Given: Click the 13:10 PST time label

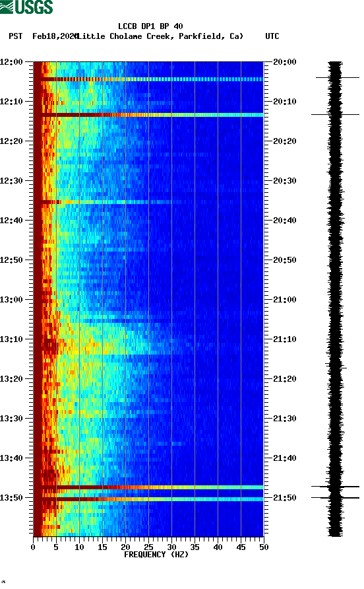Looking at the screenshot, I should (11, 339).
